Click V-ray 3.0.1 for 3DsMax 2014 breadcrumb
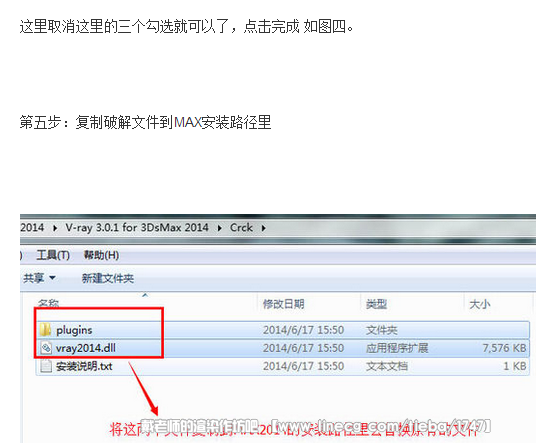Viewport: 536px width, 443px height. pyautogui.click(x=137, y=228)
